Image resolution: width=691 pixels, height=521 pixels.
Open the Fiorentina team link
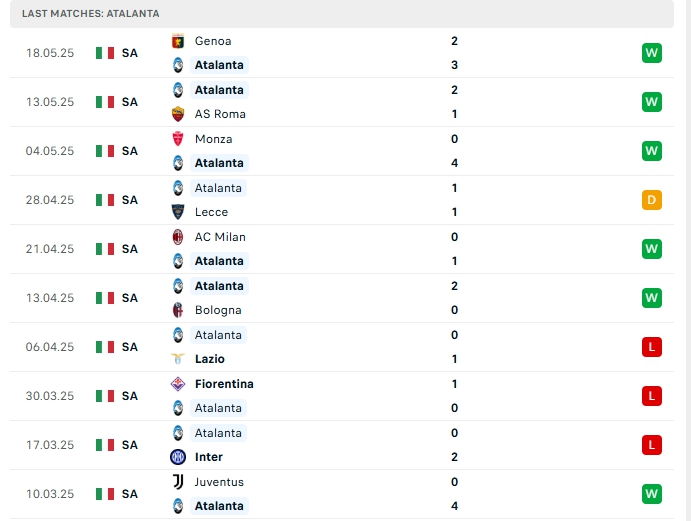point(224,384)
